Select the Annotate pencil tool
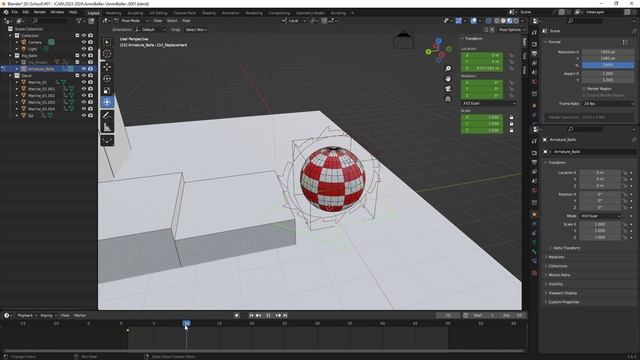The width and height of the screenshot is (640, 360). pyautogui.click(x=107, y=116)
